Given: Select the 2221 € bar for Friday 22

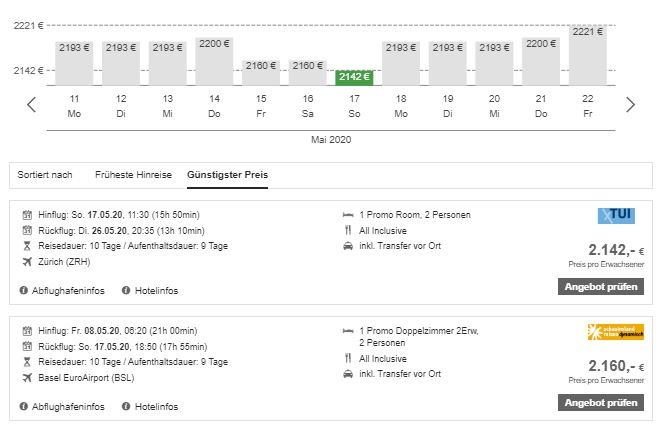Looking at the screenshot, I should 587,55.
